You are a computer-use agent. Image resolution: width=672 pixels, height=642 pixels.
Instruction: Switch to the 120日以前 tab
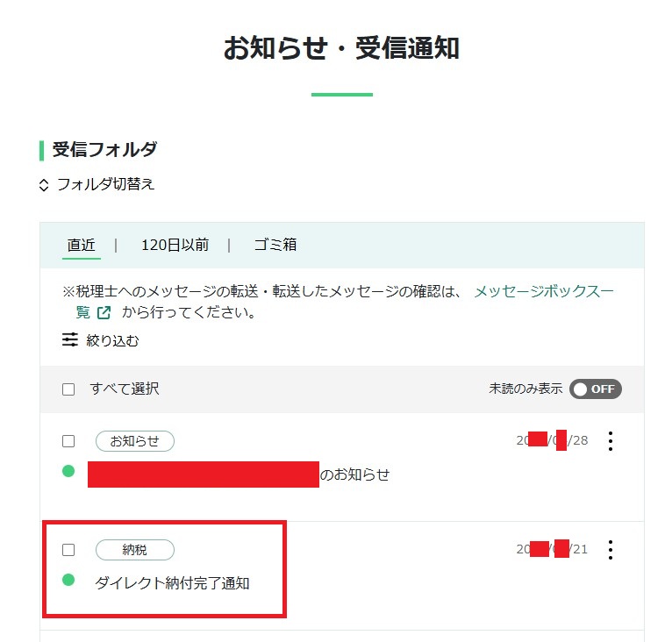click(x=175, y=246)
